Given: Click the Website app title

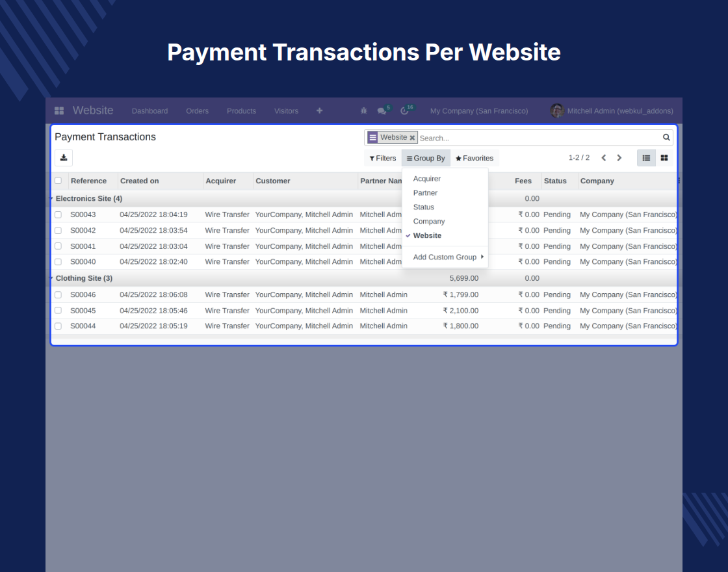Looking at the screenshot, I should (x=93, y=110).
